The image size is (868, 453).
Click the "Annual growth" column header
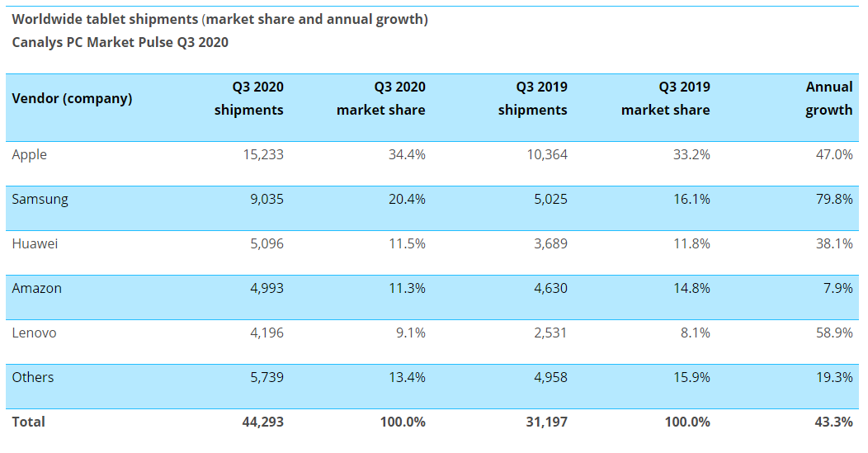828,98
